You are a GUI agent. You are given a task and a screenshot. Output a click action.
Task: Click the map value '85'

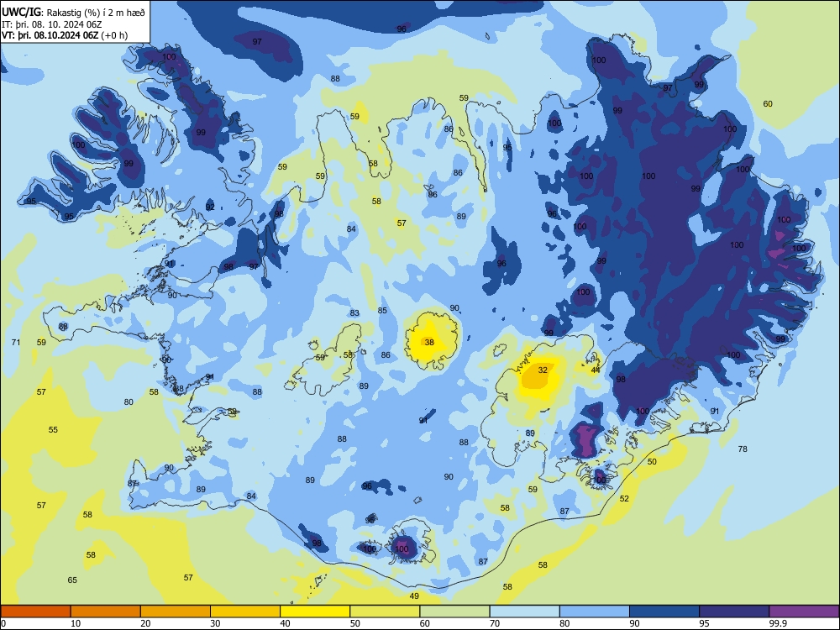point(382,311)
